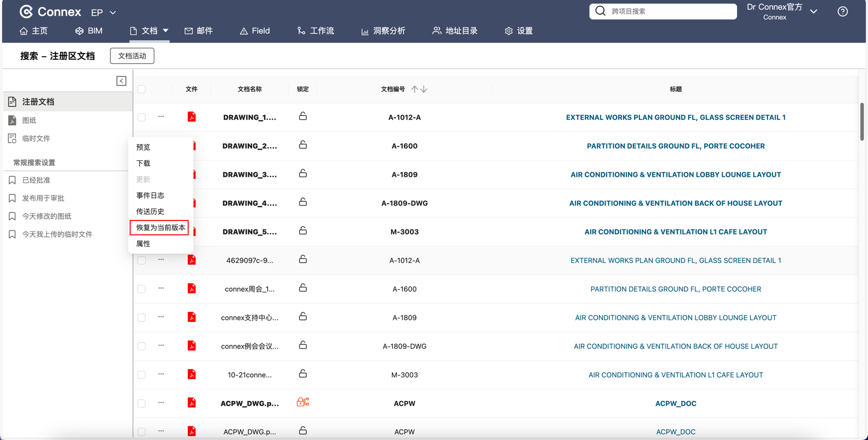868x440 pixels.
Task: Sort descending by 文档编号 arrow
Action: tap(424, 89)
